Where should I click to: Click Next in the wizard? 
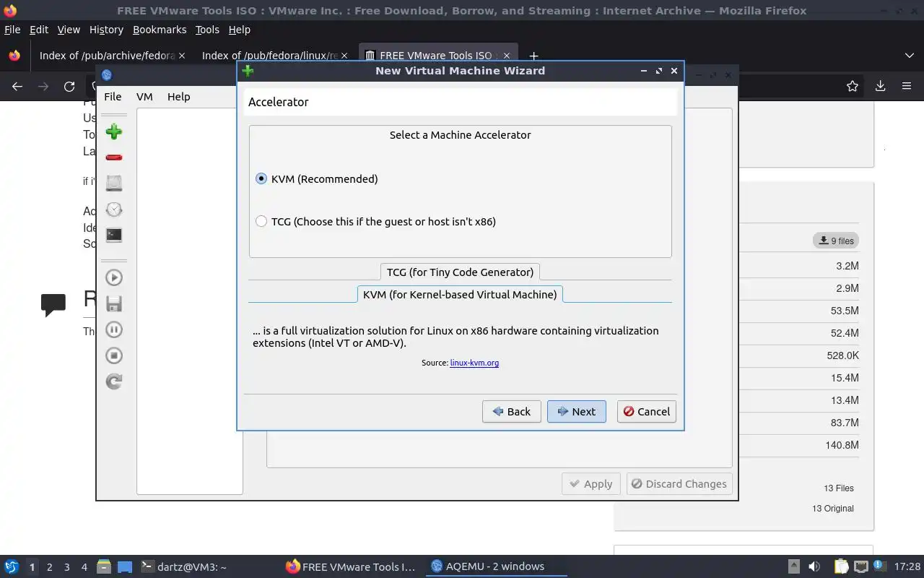(576, 411)
